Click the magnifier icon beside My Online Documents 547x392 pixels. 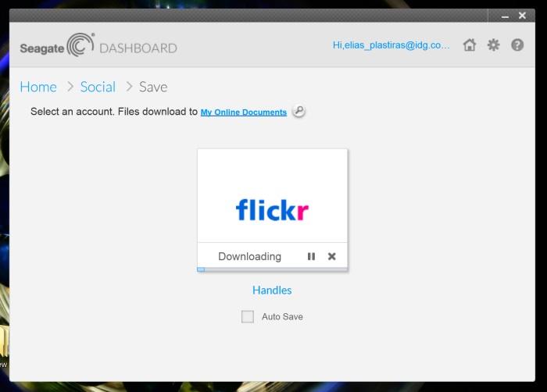tap(299, 111)
